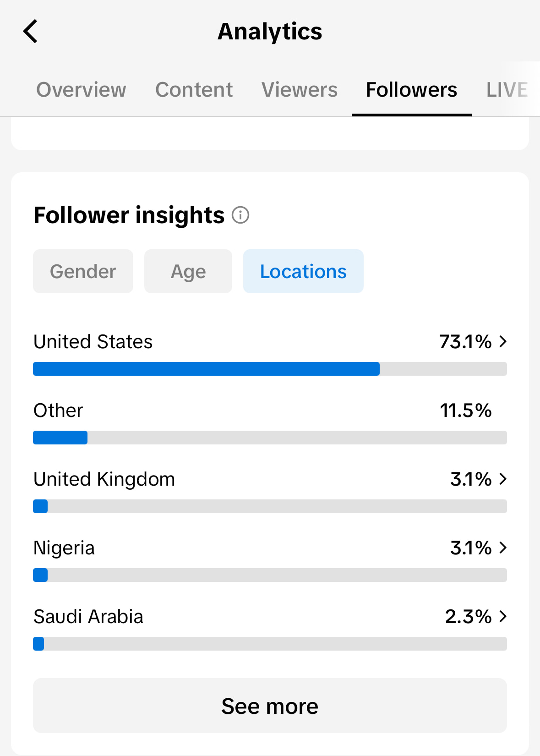Switch to the Viewers tab

pos(299,90)
